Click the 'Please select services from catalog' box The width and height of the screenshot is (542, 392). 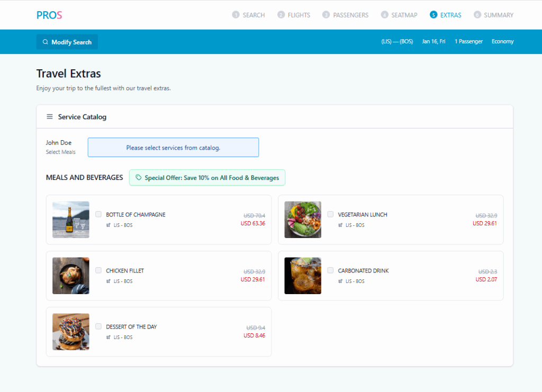pos(173,148)
